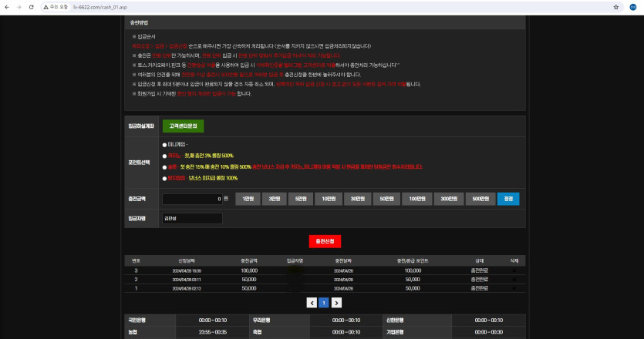Select the 카지노 first-charge point option
The width and height of the screenshot is (644, 339).
point(164,155)
